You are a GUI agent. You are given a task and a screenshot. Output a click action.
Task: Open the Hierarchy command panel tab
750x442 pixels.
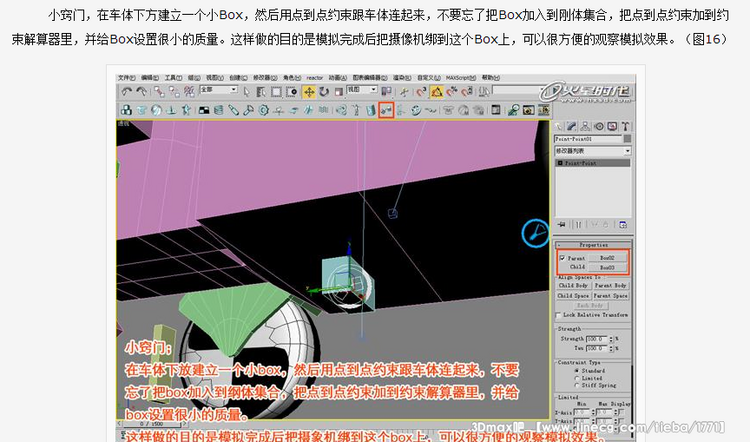click(585, 126)
